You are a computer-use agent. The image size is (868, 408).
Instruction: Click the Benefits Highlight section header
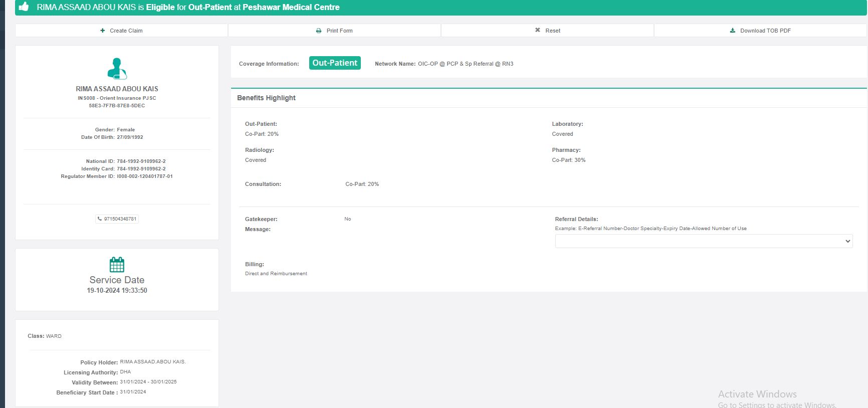(x=266, y=98)
